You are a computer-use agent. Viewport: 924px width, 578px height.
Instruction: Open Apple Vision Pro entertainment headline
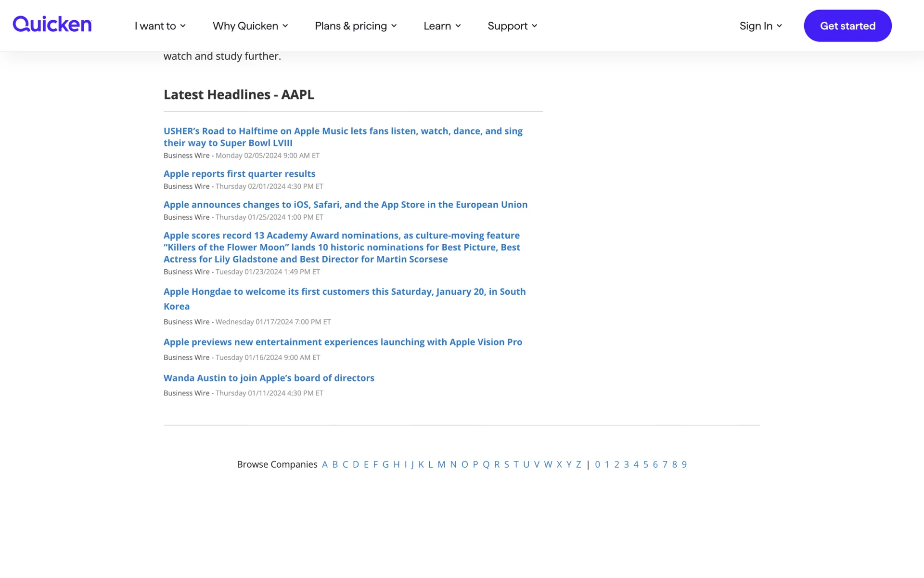point(343,342)
